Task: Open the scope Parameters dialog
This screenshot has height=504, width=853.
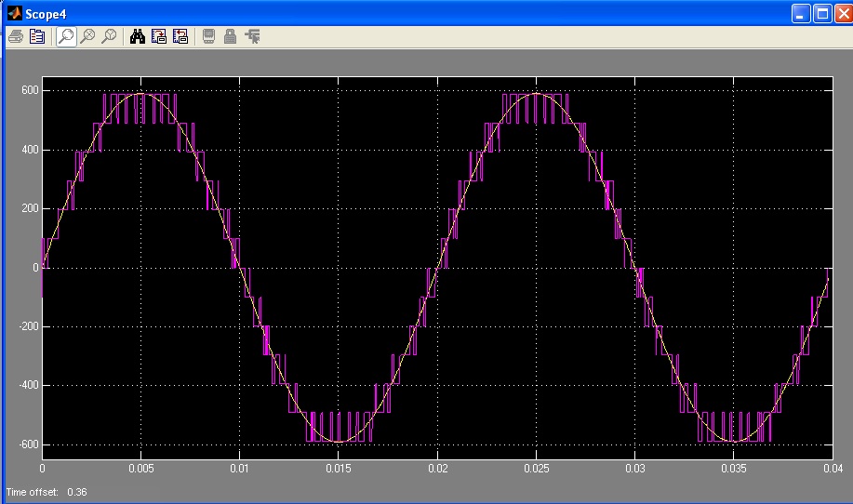Action: coord(37,36)
